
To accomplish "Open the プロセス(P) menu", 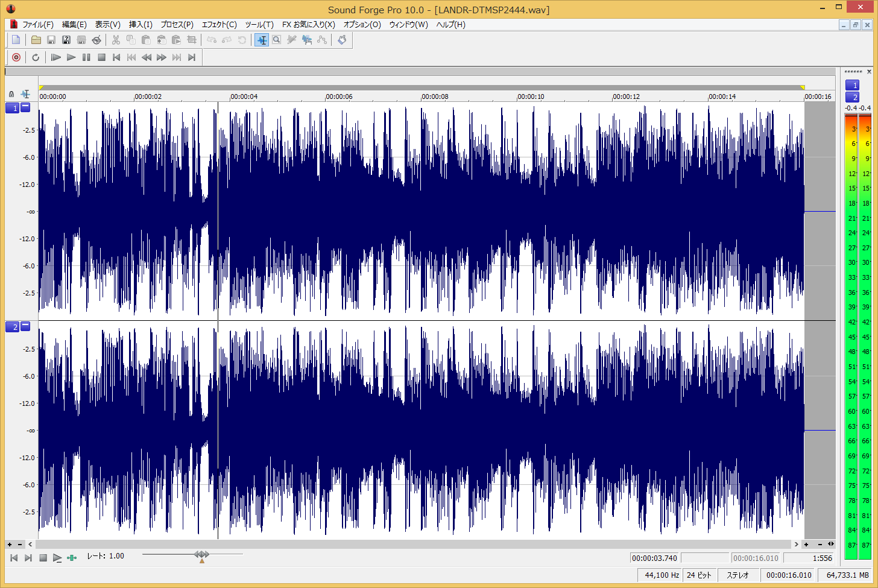I will (x=177, y=25).
